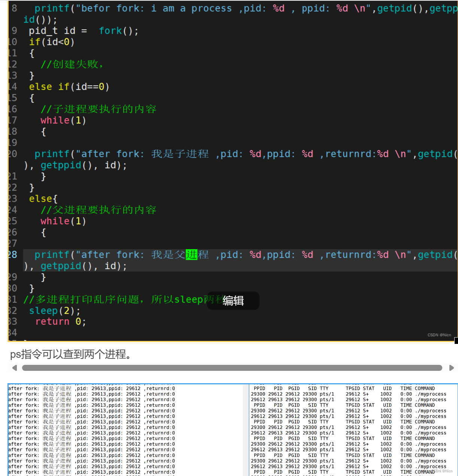Click the return 0 statement on line 33
This screenshot has height=476, width=458.
click(60, 321)
